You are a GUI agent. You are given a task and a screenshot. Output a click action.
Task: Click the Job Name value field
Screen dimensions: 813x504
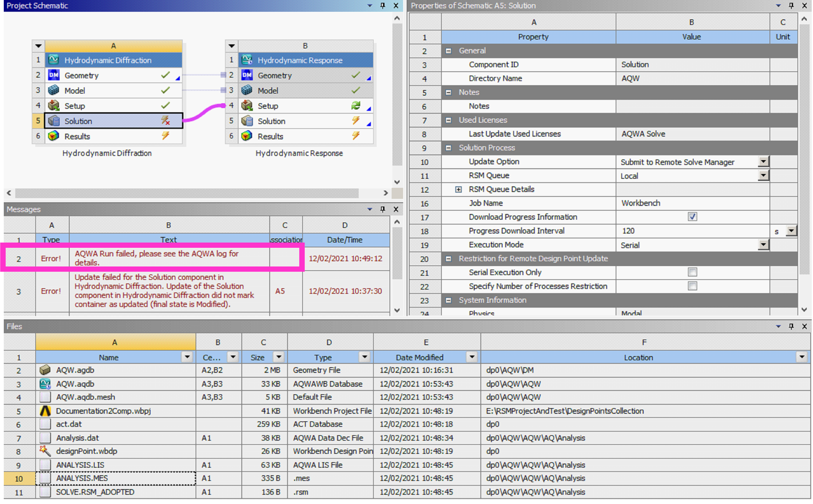click(693, 203)
